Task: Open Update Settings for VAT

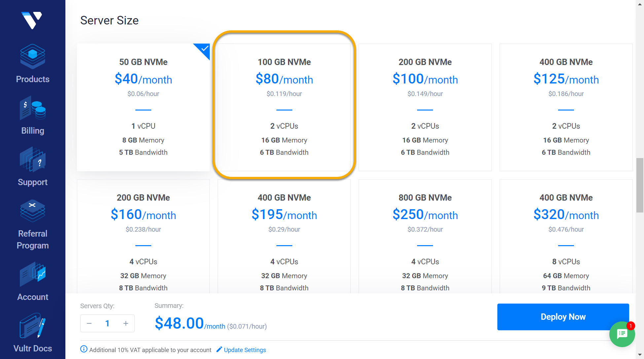Action: click(x=245, y=350)
